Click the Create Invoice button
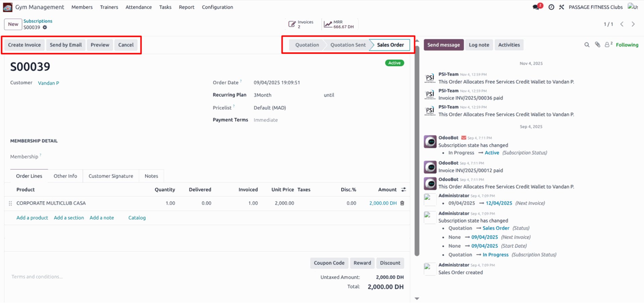This screenshot has width=644, height=303. [24, 45]
